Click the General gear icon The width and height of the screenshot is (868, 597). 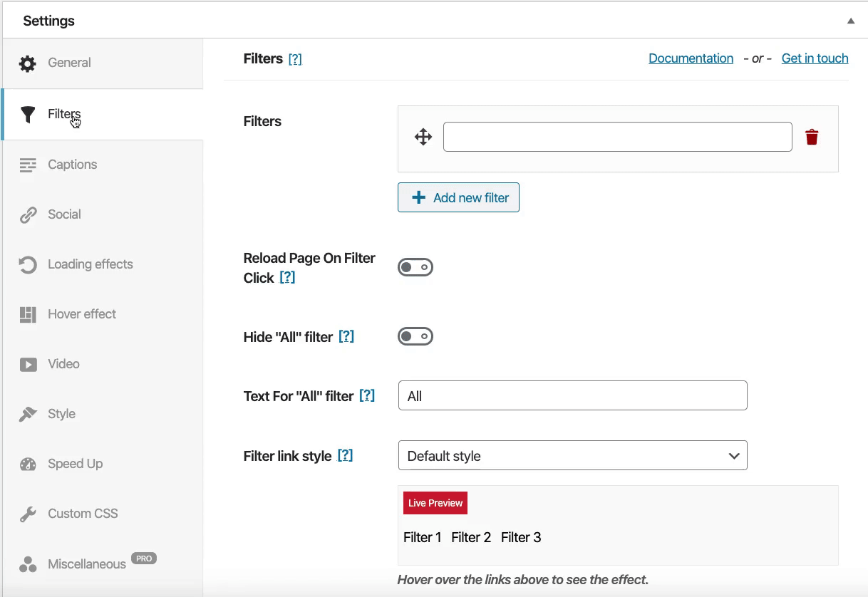tap(28, 63)
